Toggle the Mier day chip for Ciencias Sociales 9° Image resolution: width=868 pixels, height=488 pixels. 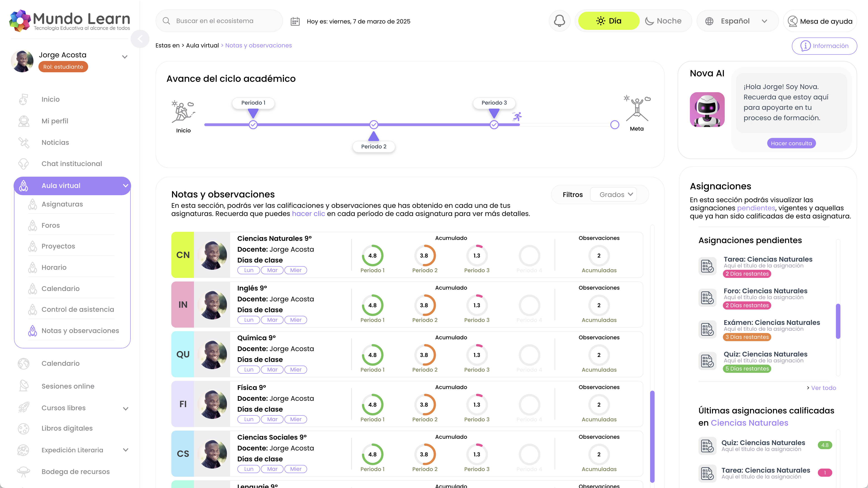(296, 469)
